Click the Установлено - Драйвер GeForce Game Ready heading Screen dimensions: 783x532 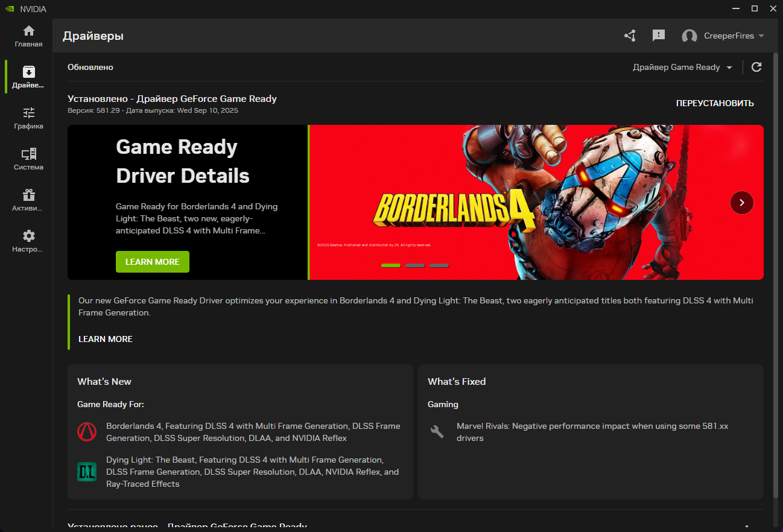(173, 99)
